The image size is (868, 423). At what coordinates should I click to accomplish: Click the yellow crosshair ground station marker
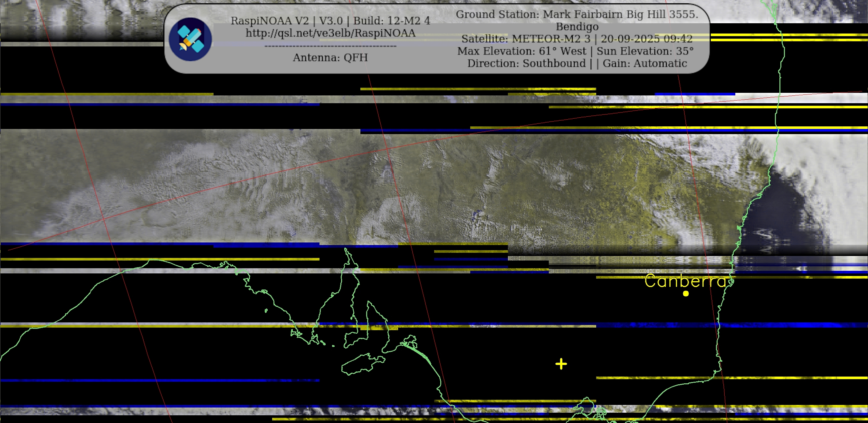tap(561, 364)
